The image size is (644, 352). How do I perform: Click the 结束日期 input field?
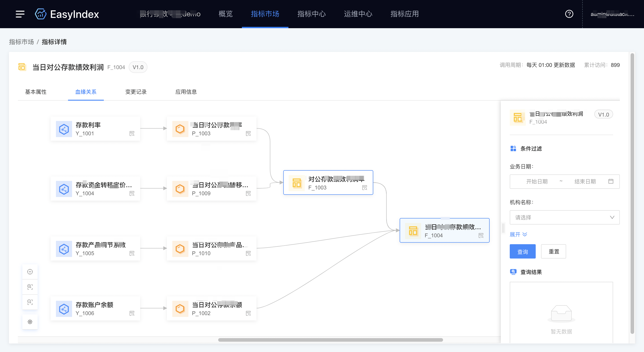(585, 181)
